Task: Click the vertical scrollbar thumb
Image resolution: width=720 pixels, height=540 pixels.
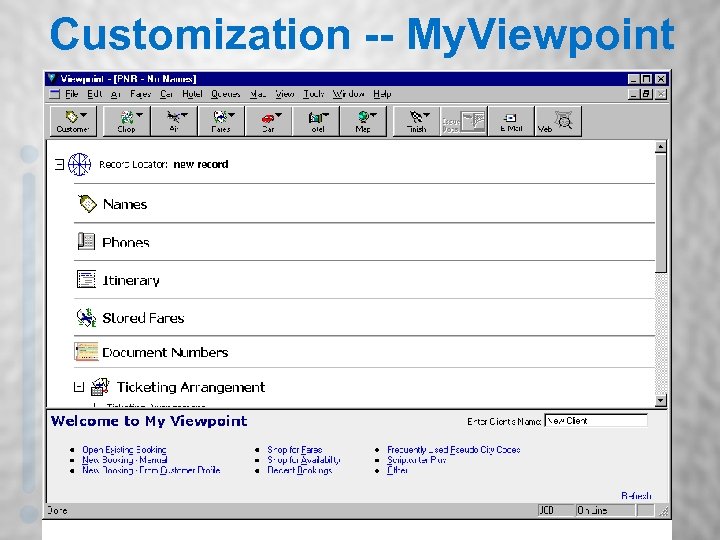Action: click(660, 213)
